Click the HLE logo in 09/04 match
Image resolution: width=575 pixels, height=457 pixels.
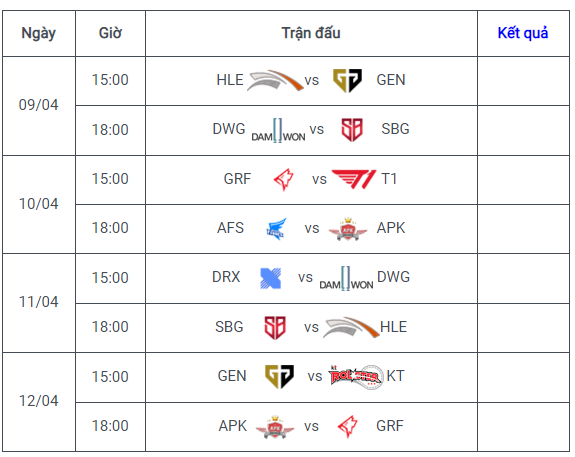pyautogui.click(x=275, y=80)
